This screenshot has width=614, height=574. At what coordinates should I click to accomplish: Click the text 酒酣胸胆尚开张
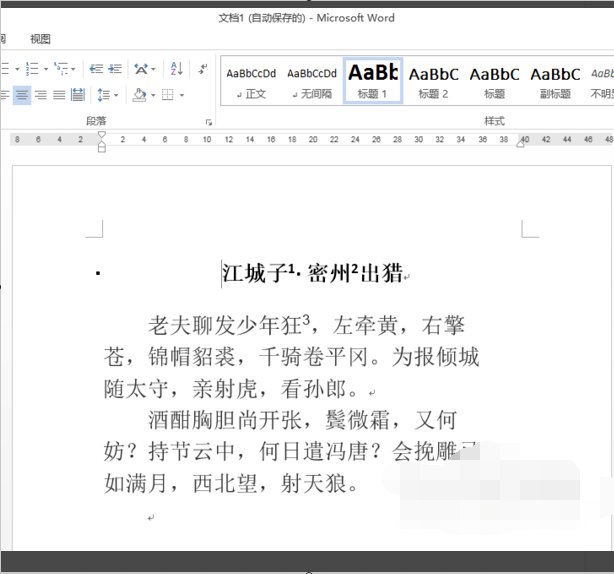224,420
